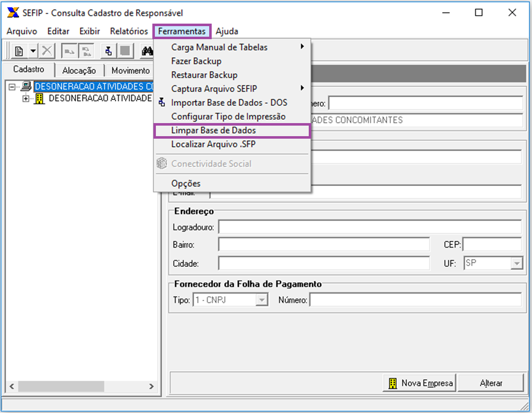Click the CEP input field

[492, 245]
